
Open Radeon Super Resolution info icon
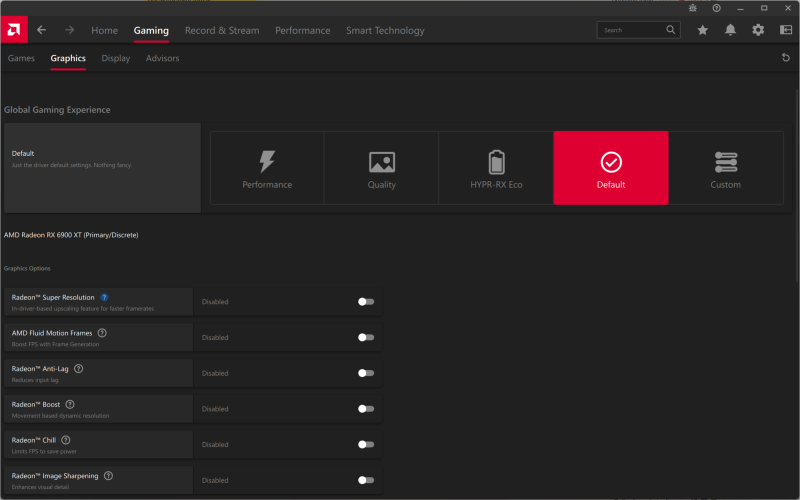[104, 297]
